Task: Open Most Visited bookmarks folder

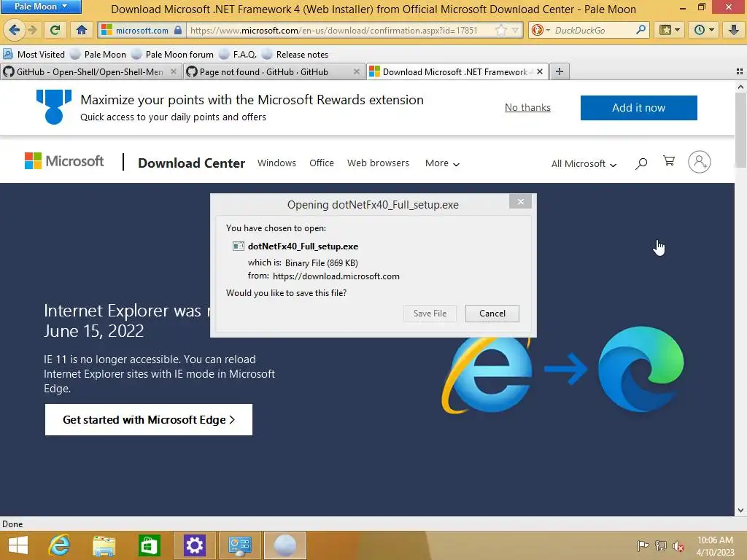Action: [x=34, y=54]
